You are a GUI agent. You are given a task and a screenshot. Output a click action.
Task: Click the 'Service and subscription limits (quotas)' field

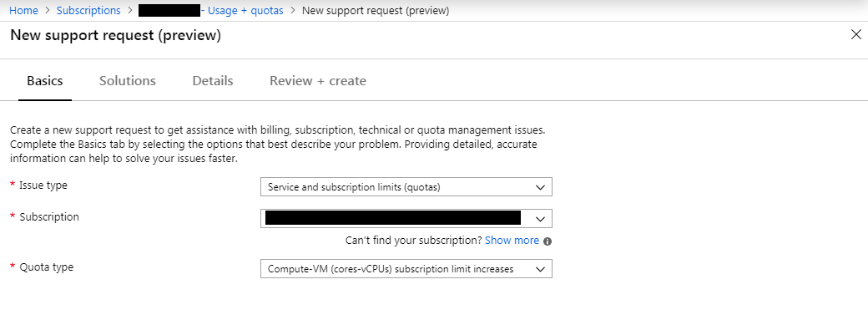pos(406,187)
